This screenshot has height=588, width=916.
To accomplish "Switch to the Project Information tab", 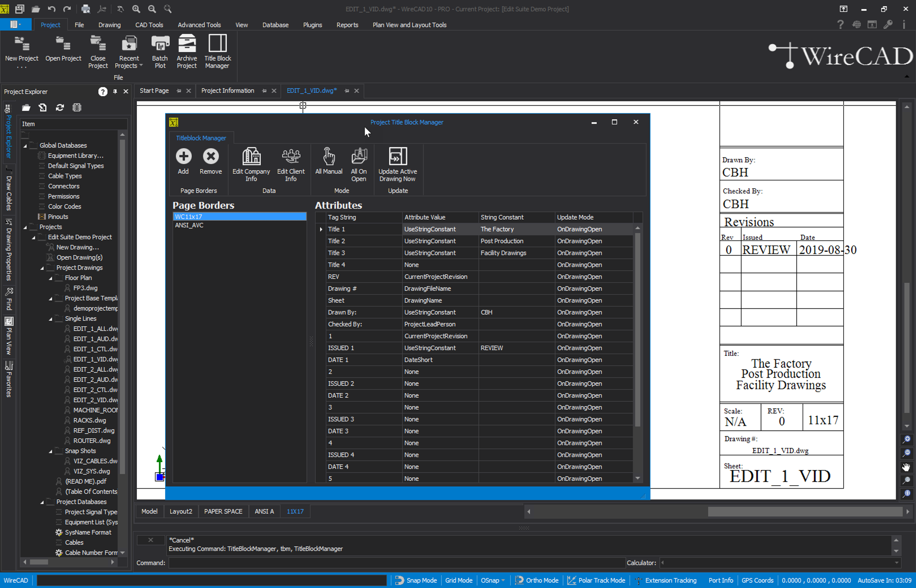I will 228,91.
